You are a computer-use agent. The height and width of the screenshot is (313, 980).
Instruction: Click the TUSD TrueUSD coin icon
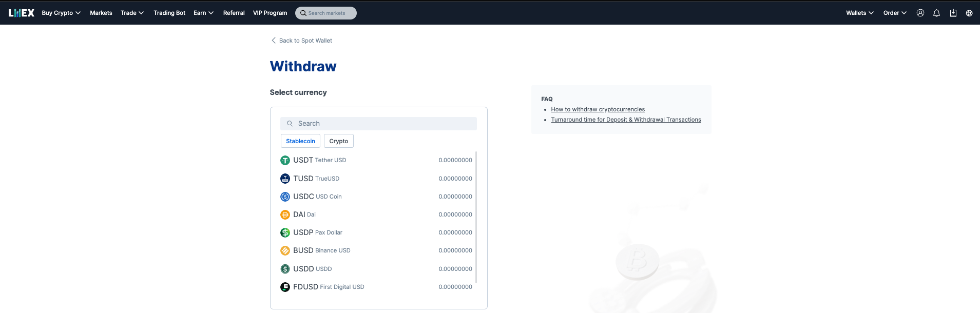click(x=285, y=179)
